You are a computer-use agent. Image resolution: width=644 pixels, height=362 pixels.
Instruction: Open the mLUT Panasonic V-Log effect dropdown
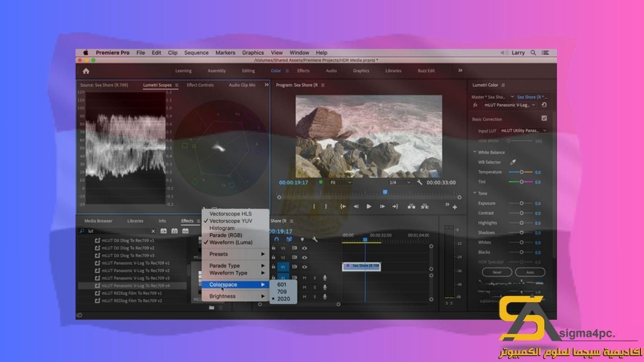click(x=510, y=105)
